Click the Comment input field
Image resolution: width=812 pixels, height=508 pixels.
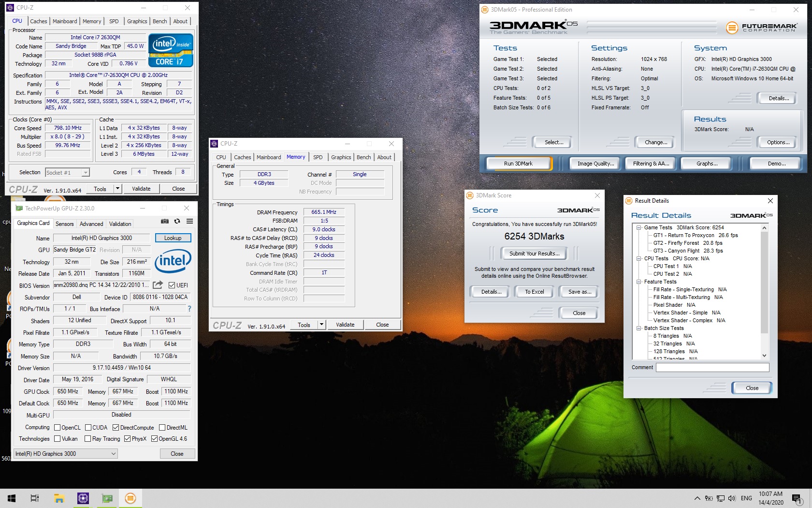click(712, 367)
